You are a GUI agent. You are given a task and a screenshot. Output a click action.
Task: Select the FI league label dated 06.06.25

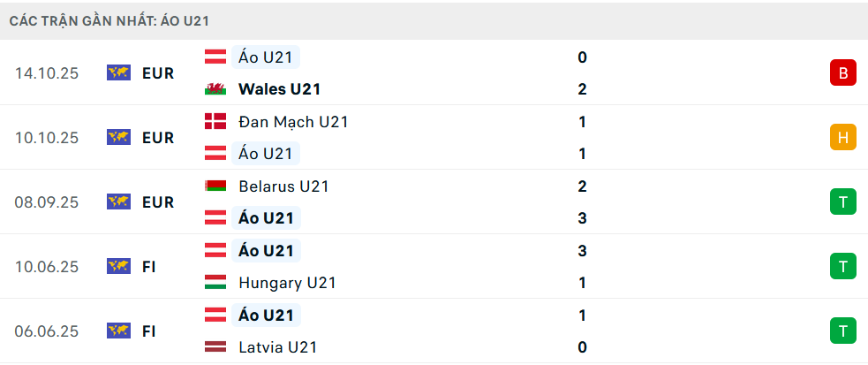pos(149,331)
